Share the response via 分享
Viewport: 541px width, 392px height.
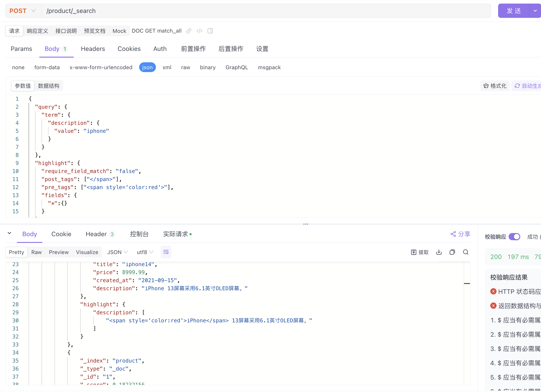[460, 234]
